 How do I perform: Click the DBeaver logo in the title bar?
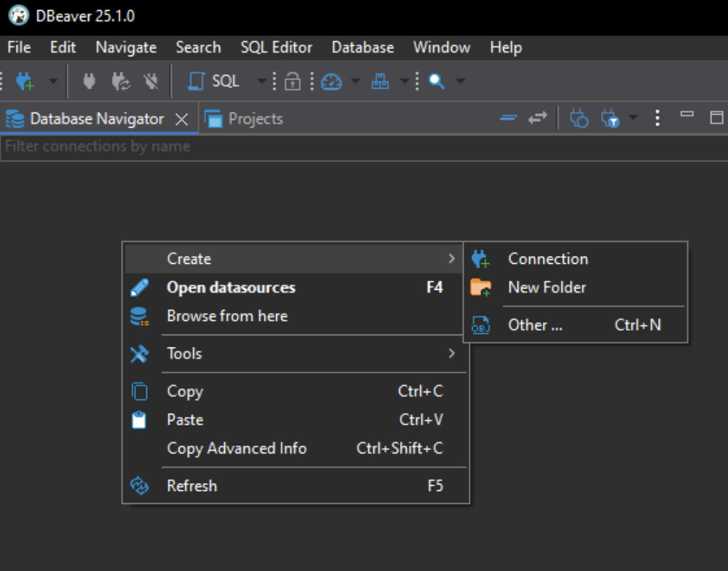tap(19, 16)
